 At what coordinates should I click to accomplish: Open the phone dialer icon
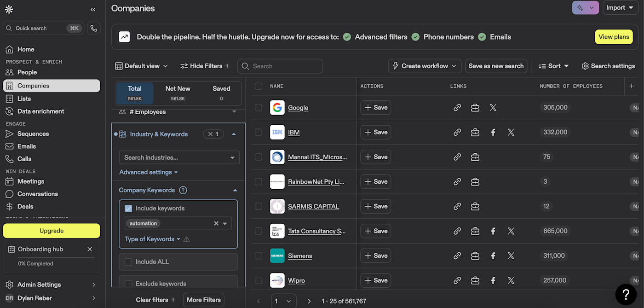click(94, 28)
